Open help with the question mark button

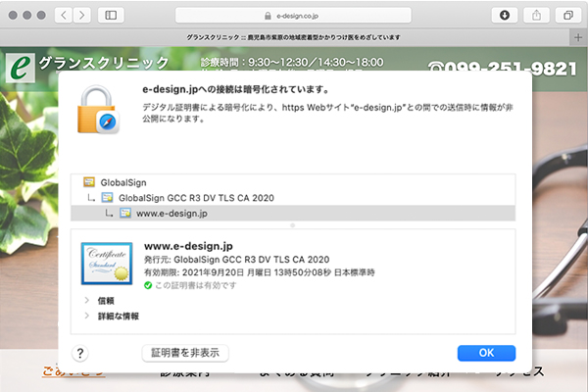tap(80, 354)
